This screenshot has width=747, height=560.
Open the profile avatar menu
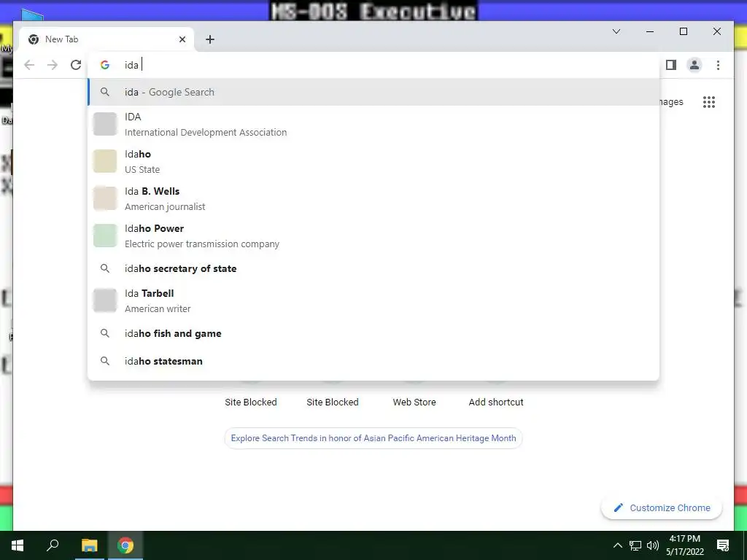694,65
